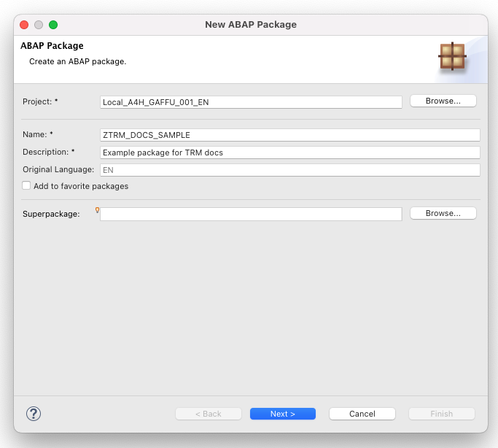Click the ABAP package wizard icon

click(452, 56)
